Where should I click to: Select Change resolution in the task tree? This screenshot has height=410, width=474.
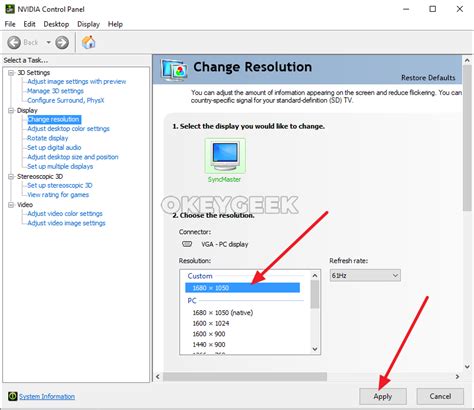click(x=54, y=119)
